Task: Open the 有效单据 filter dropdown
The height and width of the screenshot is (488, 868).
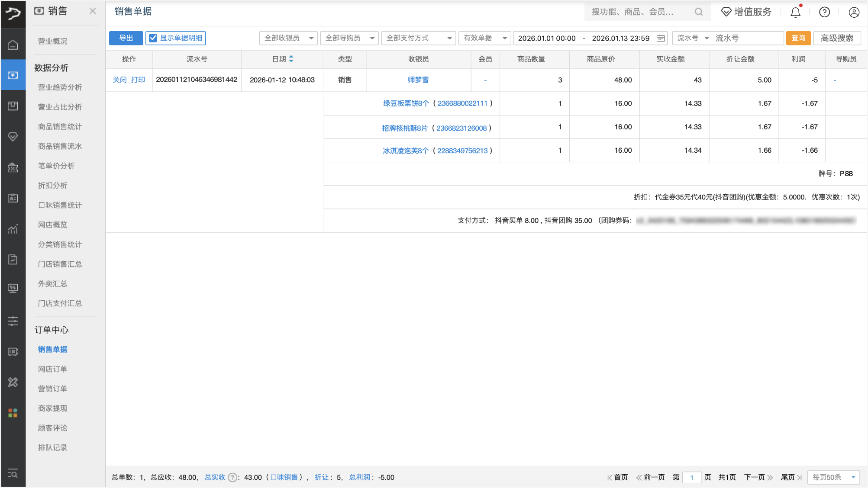Action: click(x=484, y=38)
